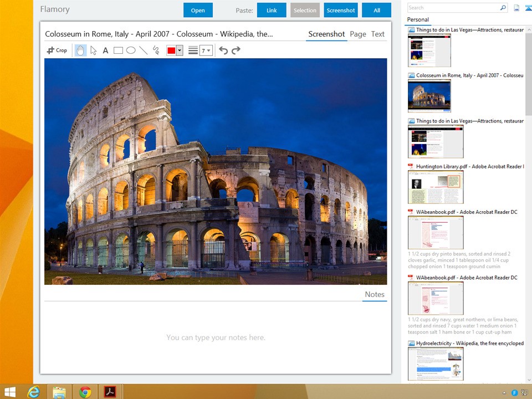Select the rectangle shape tool
The width and height of the screenshot is (532, 399).
click(118, 50)
